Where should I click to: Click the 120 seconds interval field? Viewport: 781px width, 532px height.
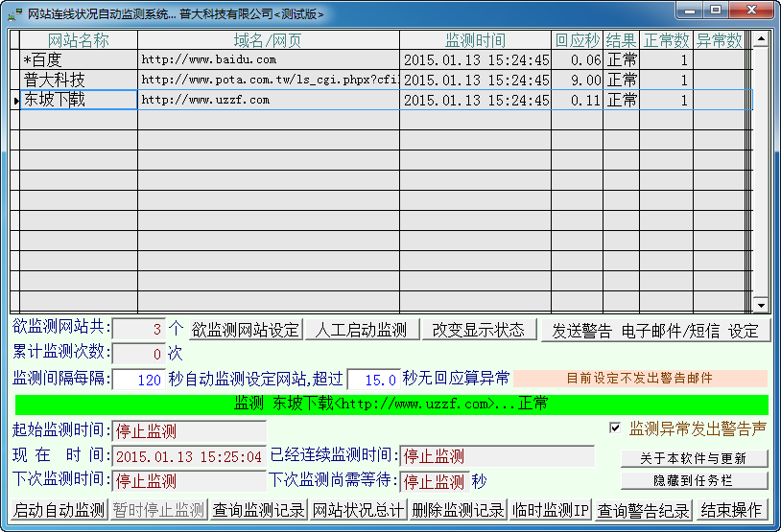click(x=138, y=380)
